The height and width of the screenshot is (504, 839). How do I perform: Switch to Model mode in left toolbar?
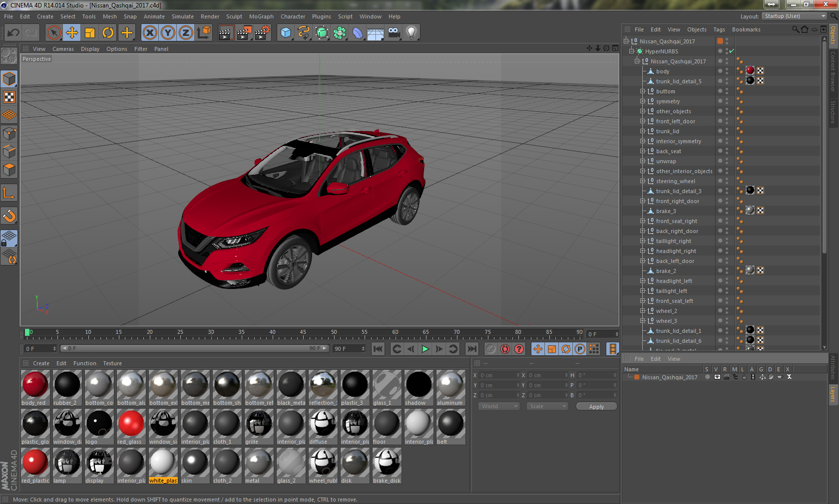point(9,79)
